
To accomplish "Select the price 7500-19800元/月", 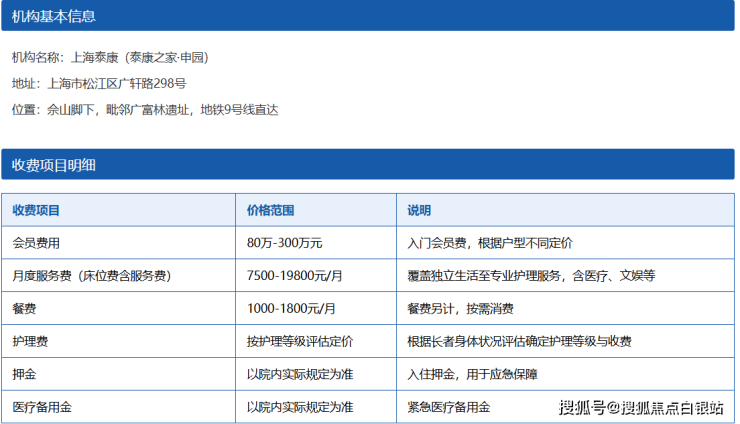I will click(x=294, y=276).
